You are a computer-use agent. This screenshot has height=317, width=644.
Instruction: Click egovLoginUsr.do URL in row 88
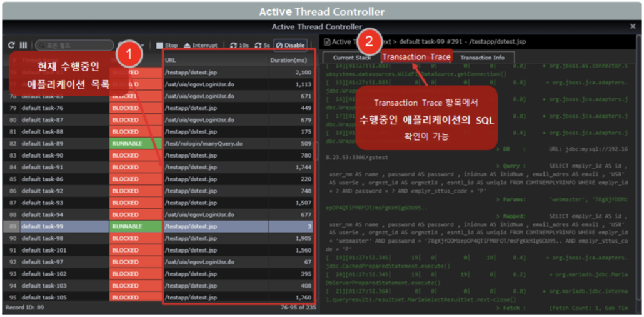pos(199,214)
